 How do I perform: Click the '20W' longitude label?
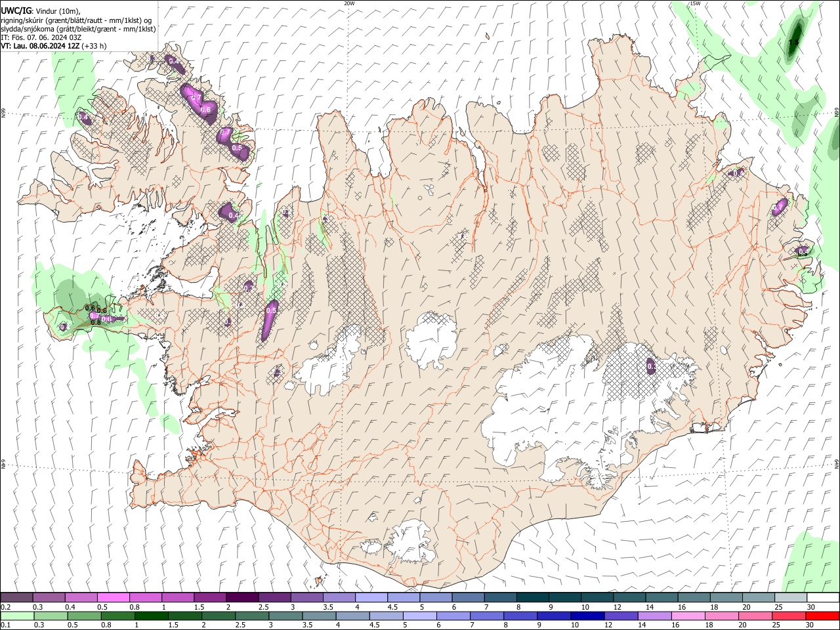349,3
